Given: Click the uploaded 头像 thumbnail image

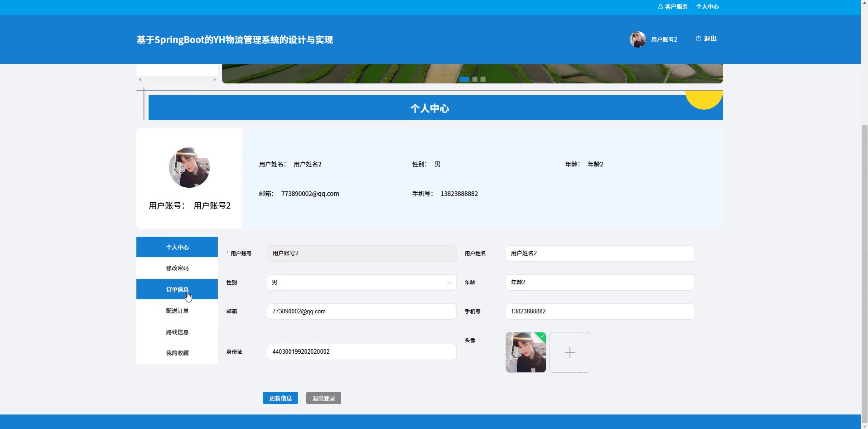Looking at the screenshot, I should (526, 352).
